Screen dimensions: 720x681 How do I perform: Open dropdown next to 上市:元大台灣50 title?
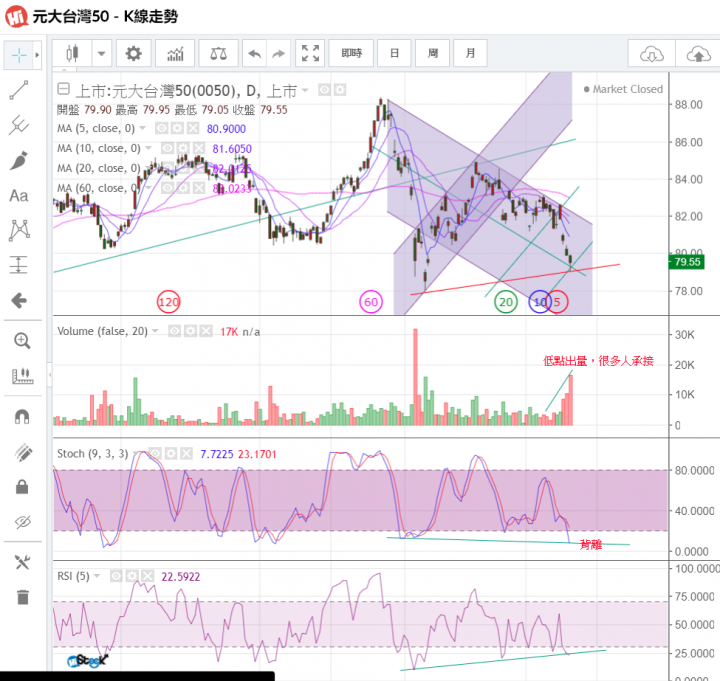coord(305,90)
